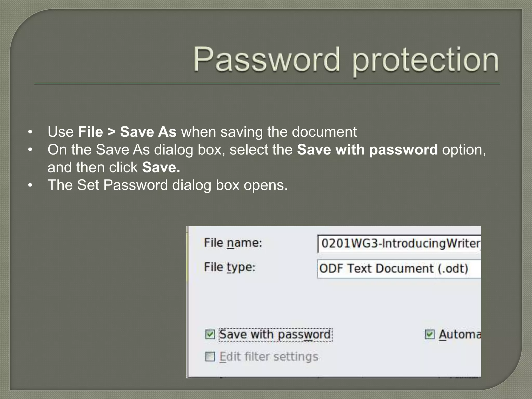Click the truncated Automa label text

point(460,334)
